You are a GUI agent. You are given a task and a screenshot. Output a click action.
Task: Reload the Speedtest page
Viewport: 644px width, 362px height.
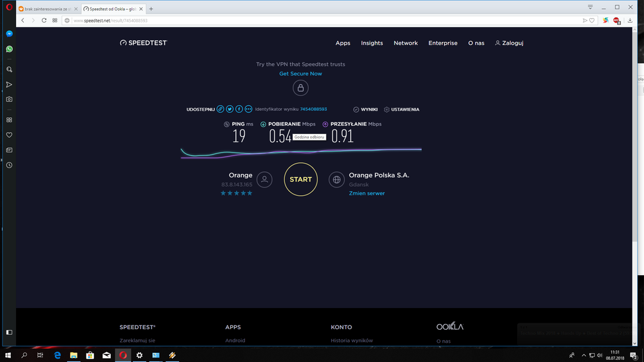(x=44, y=21)
